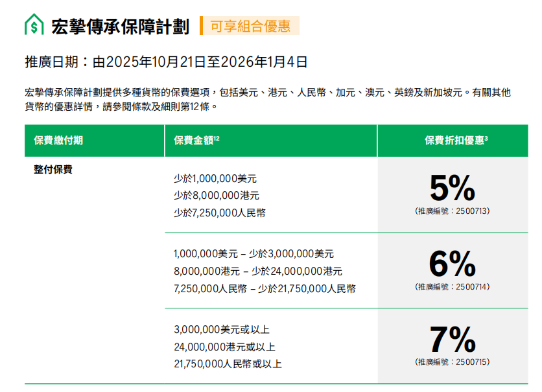
Task: Click the large 6% discount figure
Action: tap(453, 264)
